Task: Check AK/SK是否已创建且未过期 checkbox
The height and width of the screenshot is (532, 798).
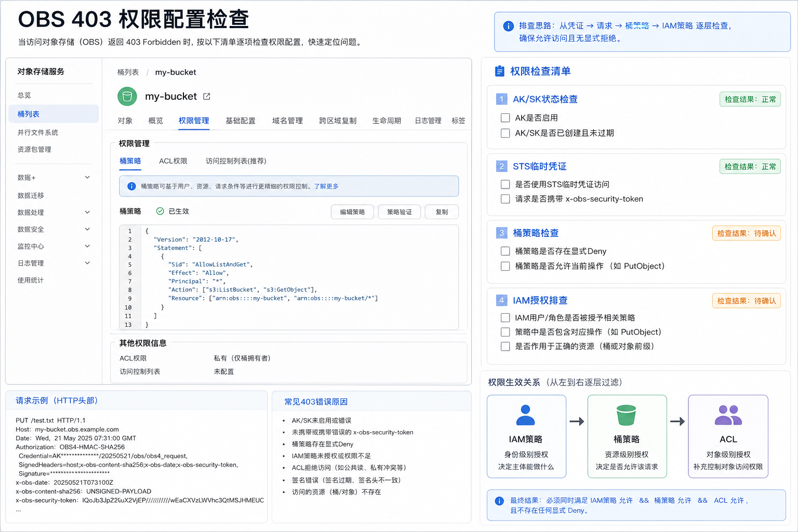Action: pos(505,133)
